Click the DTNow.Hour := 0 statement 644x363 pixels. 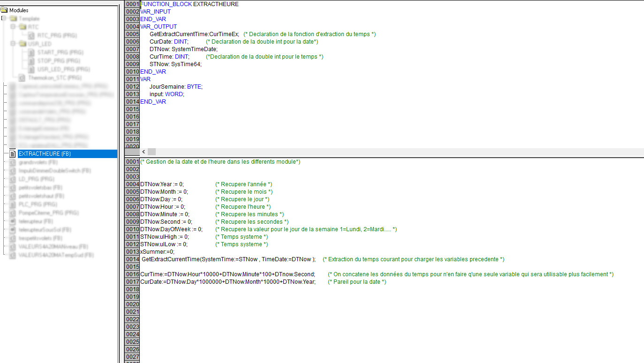(x=162, y=207)
